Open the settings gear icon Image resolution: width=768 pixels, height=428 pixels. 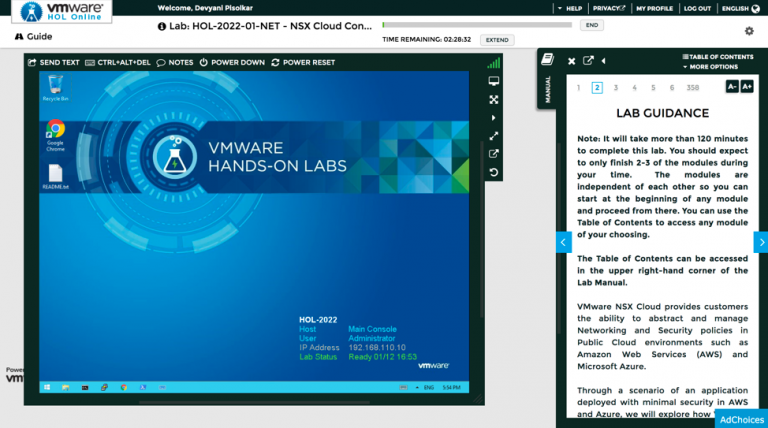pyautogui.click(x=749, y=31)
